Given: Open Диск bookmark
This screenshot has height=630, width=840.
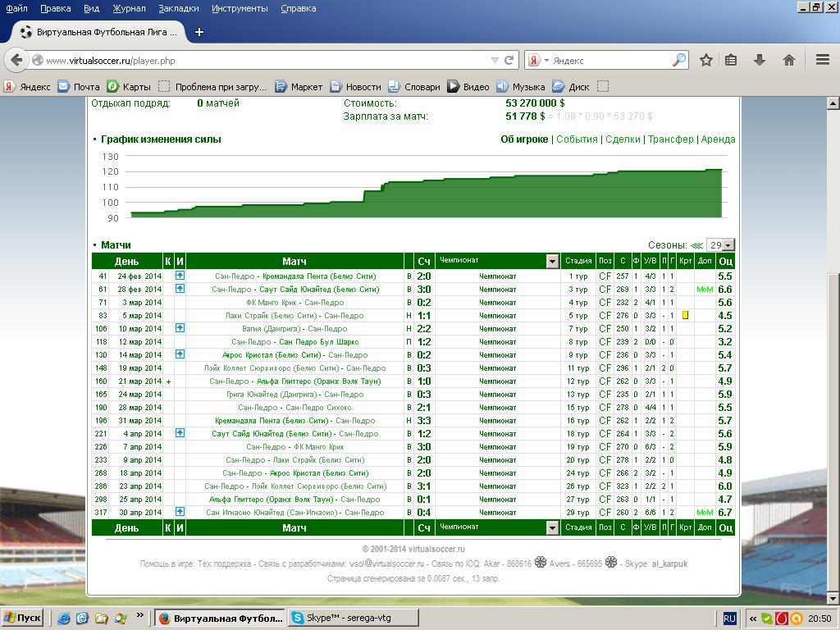Looking at the screenshot, I should [571, 87].
